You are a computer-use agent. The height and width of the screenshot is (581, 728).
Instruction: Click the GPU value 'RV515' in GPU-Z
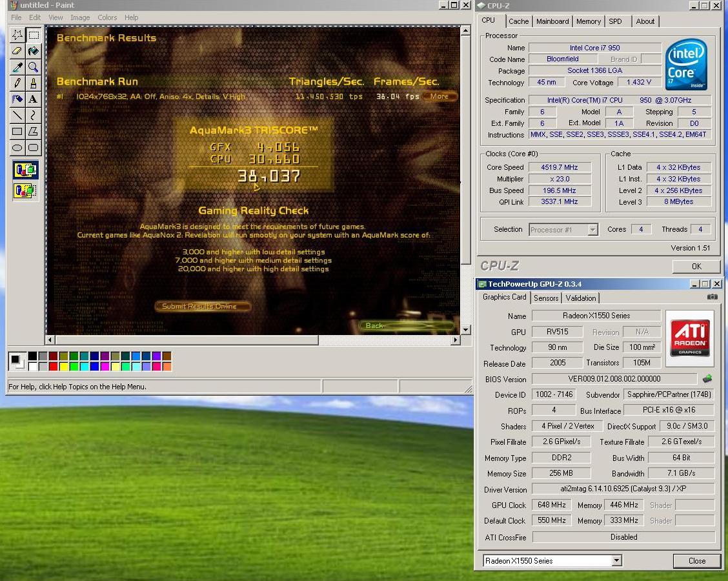[556, 332]
